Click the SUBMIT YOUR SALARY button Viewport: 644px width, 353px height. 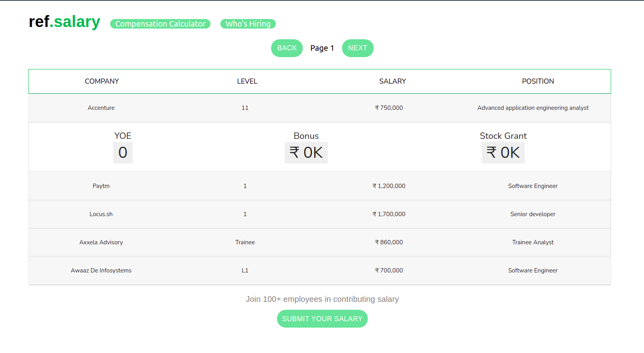tap(322, 319)
